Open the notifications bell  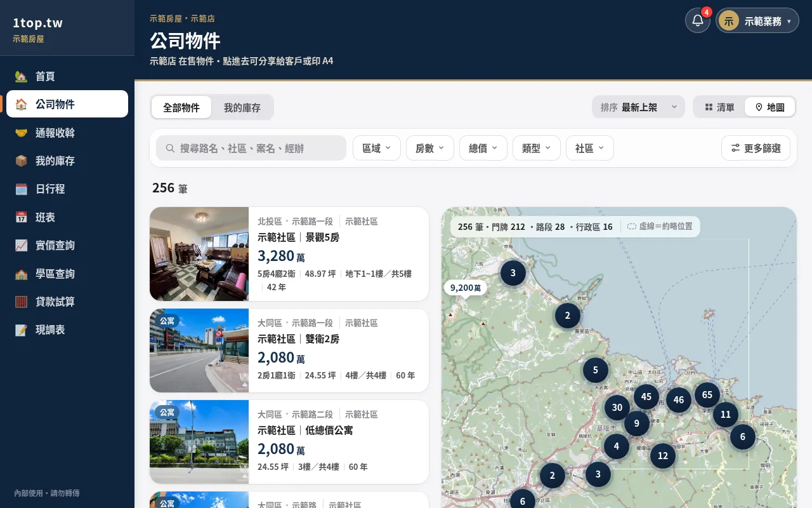click(x=697, y=20)
